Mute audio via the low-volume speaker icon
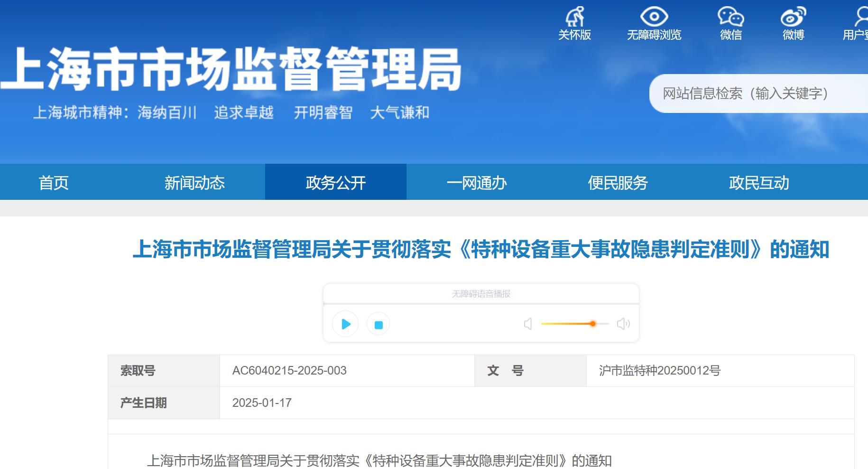The width and height of the screenshot is (868, 469). click(x=528, y=324)
